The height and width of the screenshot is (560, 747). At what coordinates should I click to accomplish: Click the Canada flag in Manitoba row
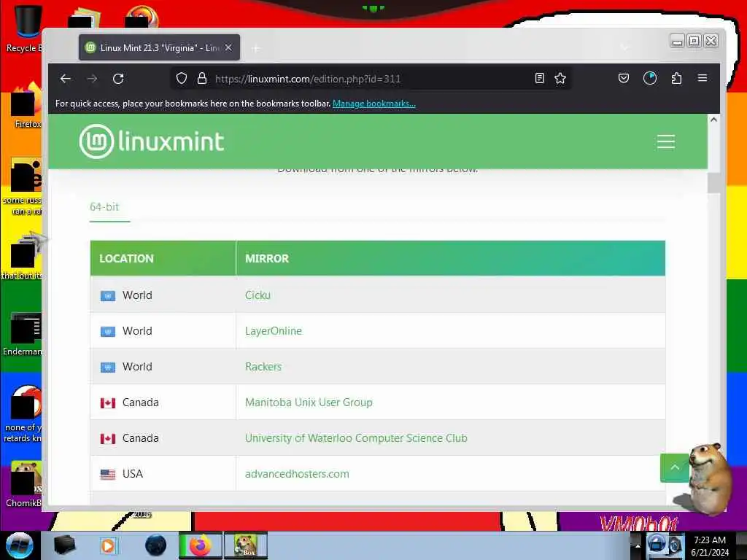click(108, 402)
